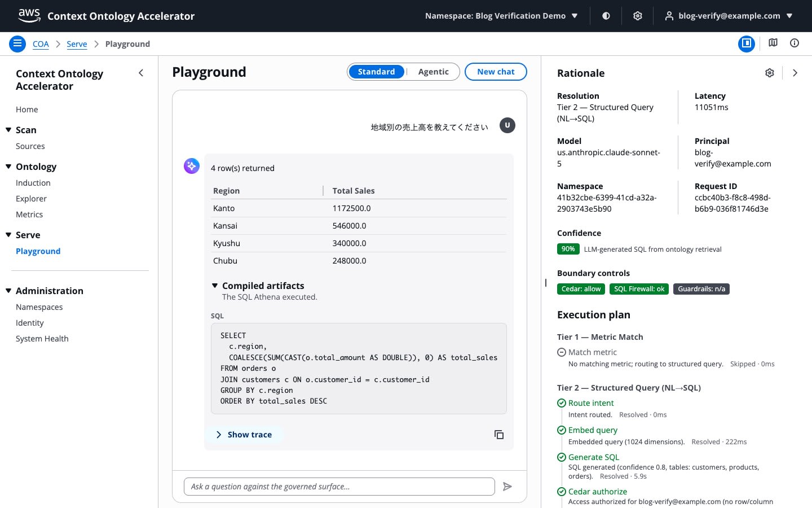Collapse the Compiled artifacts section

(x=215, y=286)
